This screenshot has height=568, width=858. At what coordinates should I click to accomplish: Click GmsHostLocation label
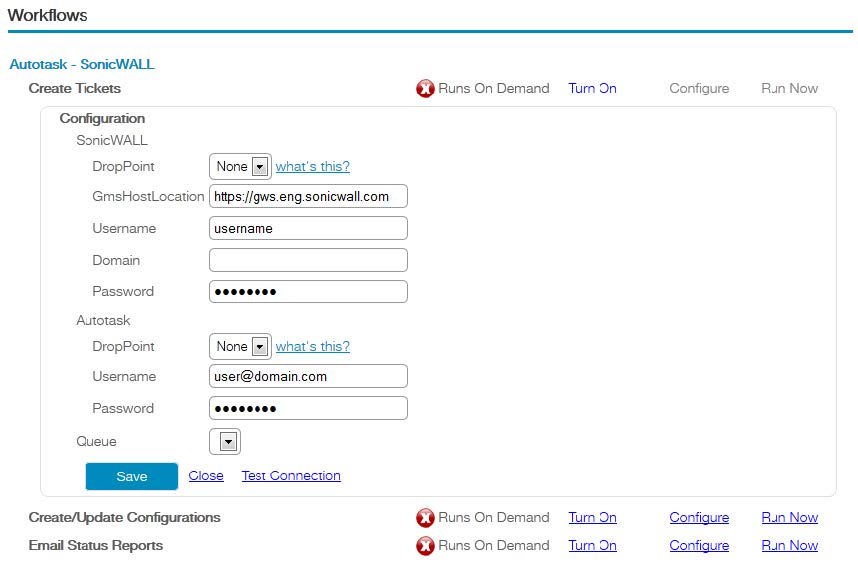pyautogui.click(x=148, y=196)
